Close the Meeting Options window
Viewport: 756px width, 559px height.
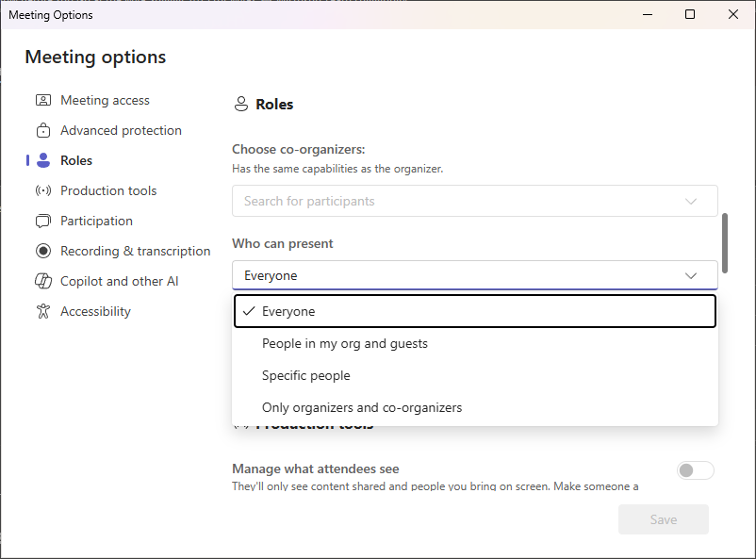pos(732,14)
